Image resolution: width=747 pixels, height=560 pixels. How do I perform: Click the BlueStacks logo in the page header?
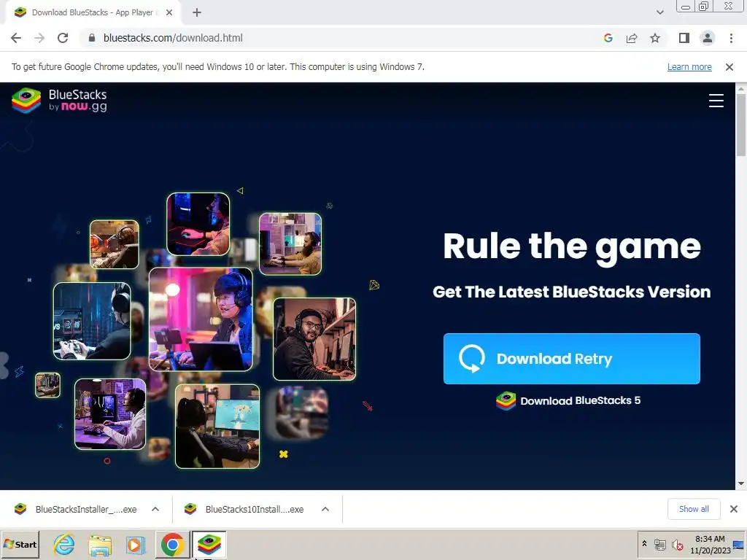coord(59,101)
